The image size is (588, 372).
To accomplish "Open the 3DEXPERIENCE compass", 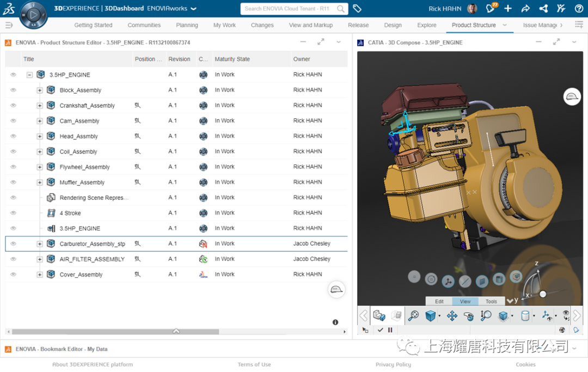I will 33,15.
